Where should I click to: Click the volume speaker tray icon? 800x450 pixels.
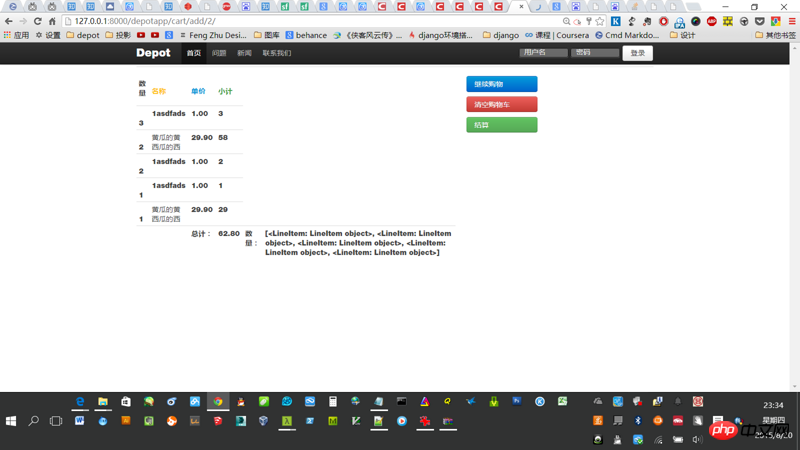click(697, 439)
